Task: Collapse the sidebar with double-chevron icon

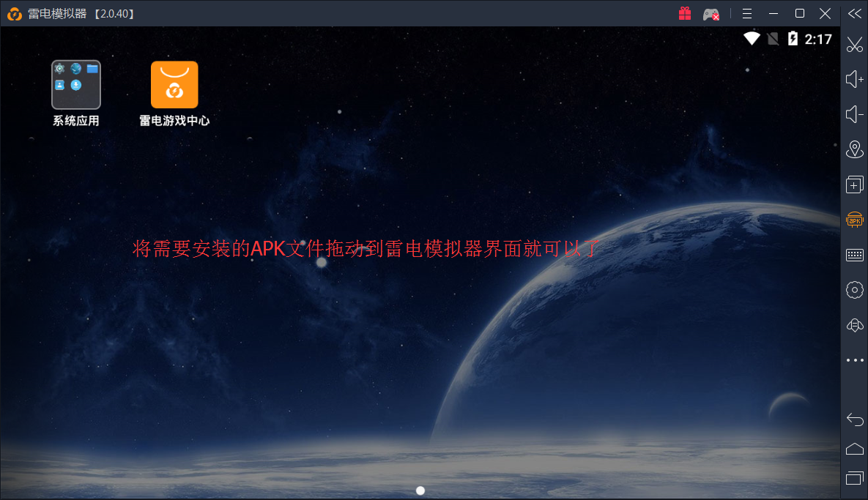Action: tap(855, 14)
